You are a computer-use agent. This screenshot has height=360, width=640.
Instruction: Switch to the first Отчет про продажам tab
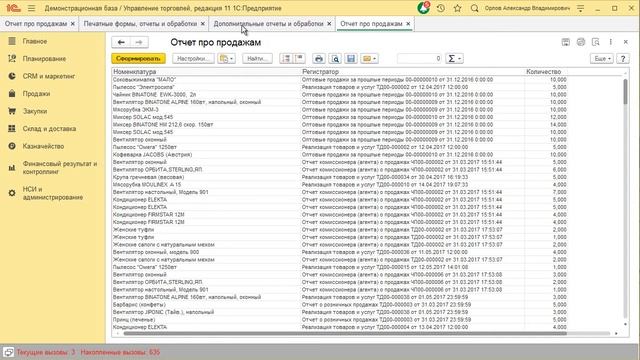point(36,24)
